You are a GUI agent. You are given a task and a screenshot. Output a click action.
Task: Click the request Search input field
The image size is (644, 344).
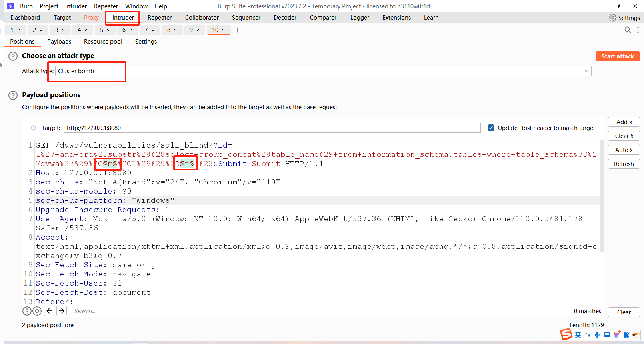[318, 311]
